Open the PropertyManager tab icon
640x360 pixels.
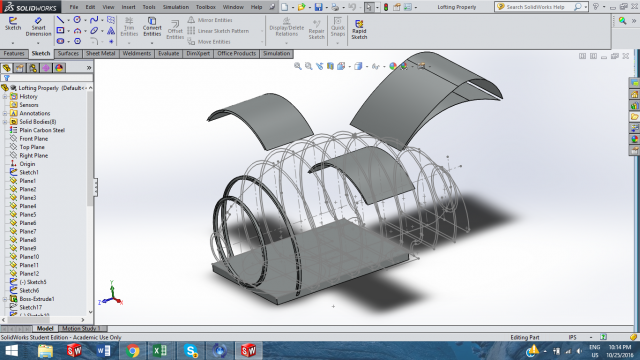(x=20, y=68)
